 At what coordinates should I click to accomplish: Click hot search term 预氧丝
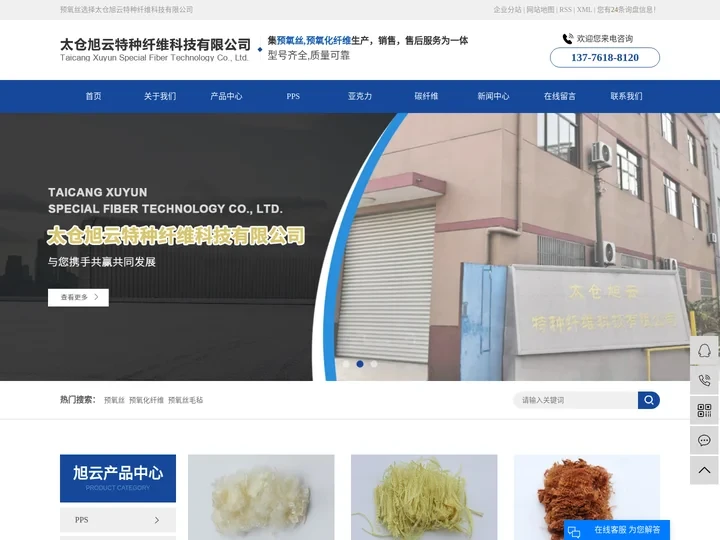point(114,400)
